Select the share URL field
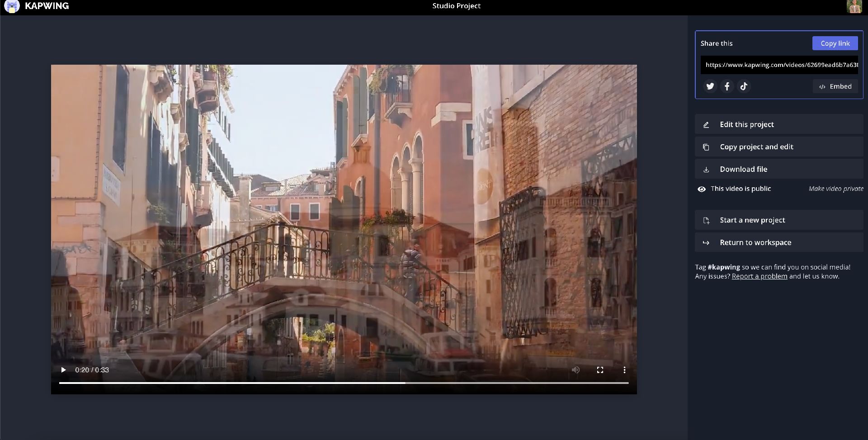 778,65
